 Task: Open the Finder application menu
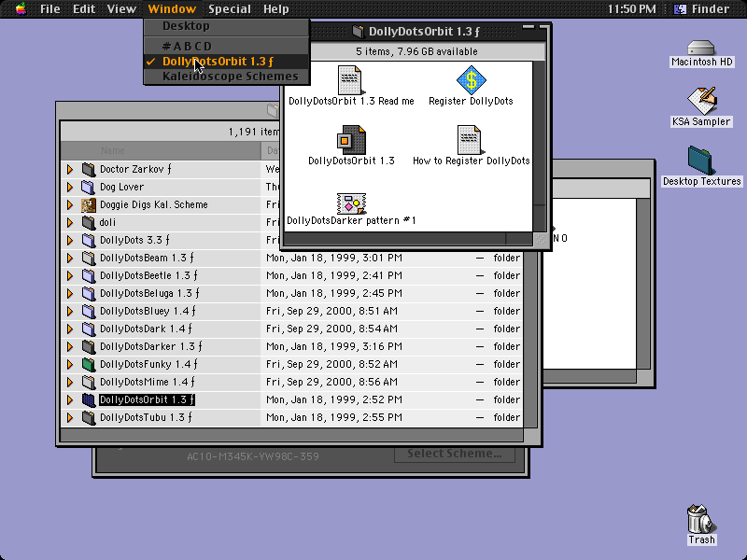tap(702, 9)
